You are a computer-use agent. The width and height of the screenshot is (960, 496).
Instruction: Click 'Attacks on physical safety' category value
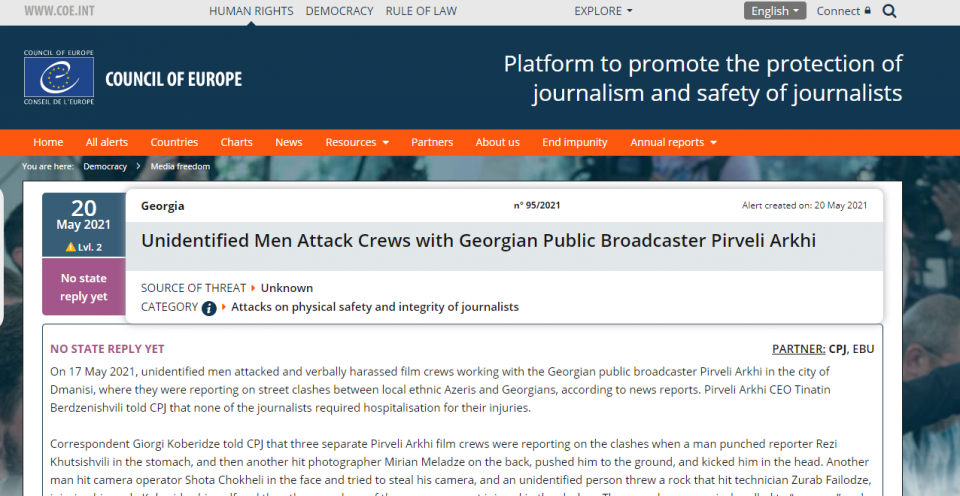(375, 307)
